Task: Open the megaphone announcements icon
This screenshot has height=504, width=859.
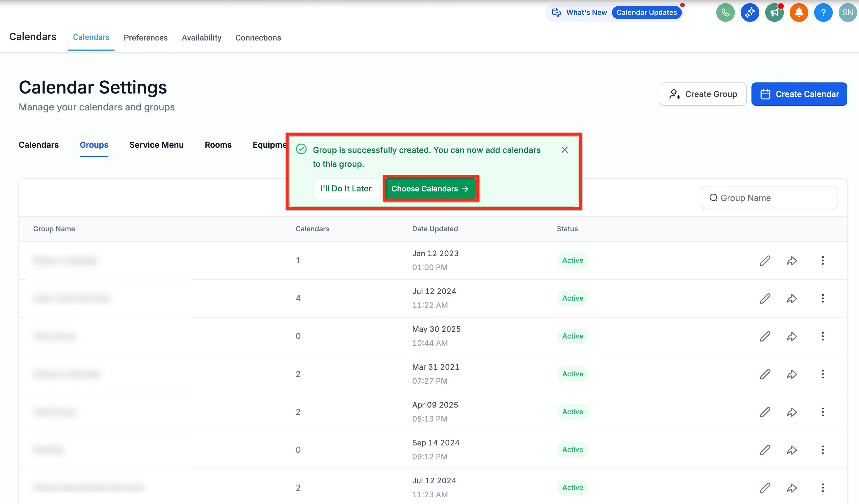Action: click(774, 13)
